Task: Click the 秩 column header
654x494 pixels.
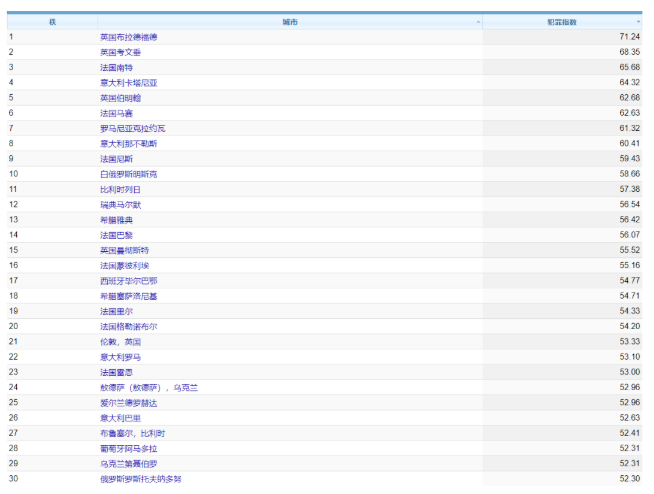Action: (x=52, y=21)
